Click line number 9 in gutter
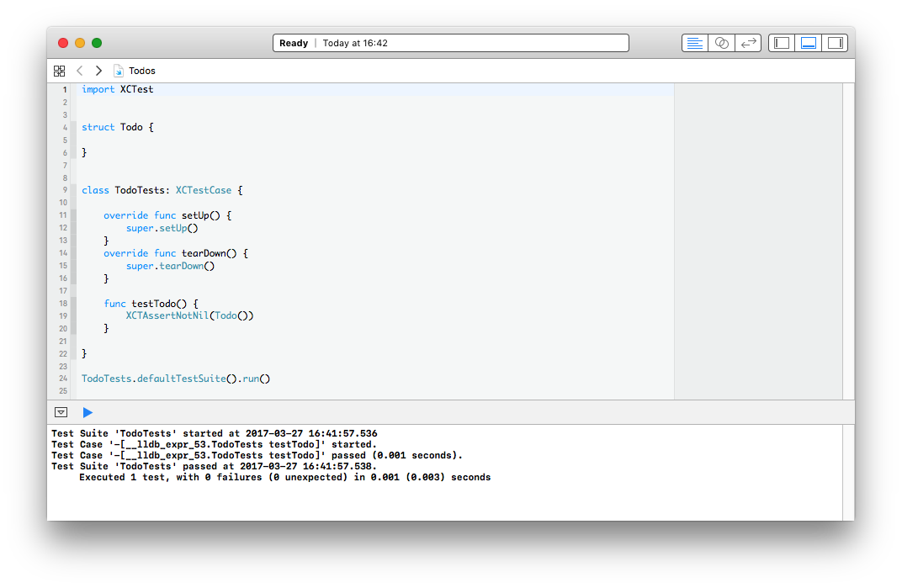 (x=65, y=190)
